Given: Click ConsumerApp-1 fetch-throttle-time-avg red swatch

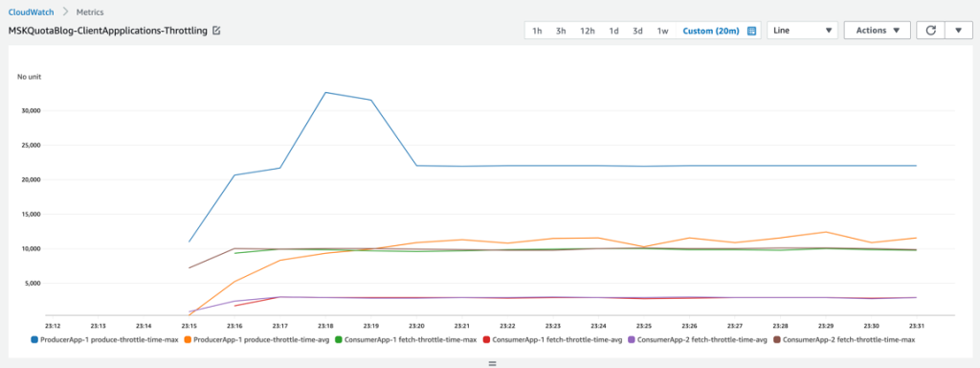Looking at the screenshot, I should (487, 340).
